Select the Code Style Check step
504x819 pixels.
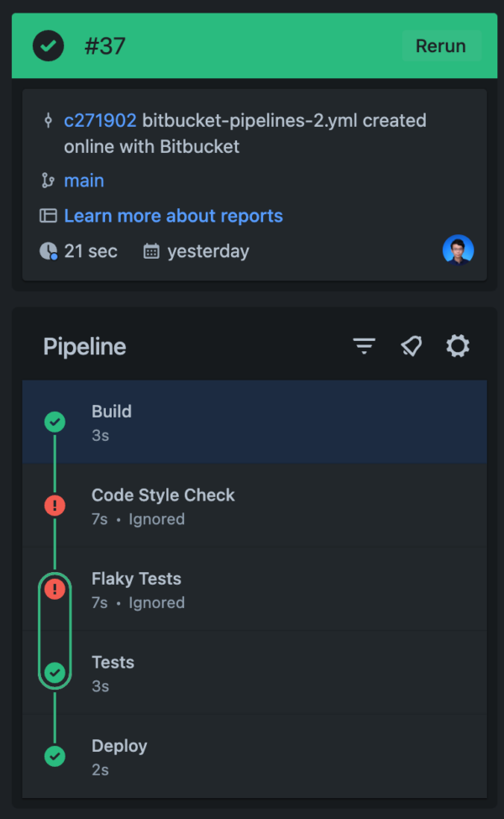(x=255, y=506)
